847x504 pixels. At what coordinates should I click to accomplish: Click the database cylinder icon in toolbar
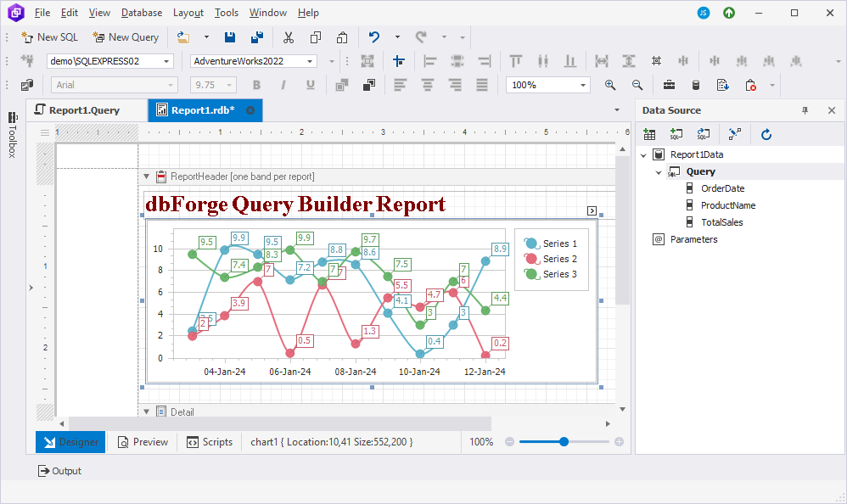(x=696, y=85)
